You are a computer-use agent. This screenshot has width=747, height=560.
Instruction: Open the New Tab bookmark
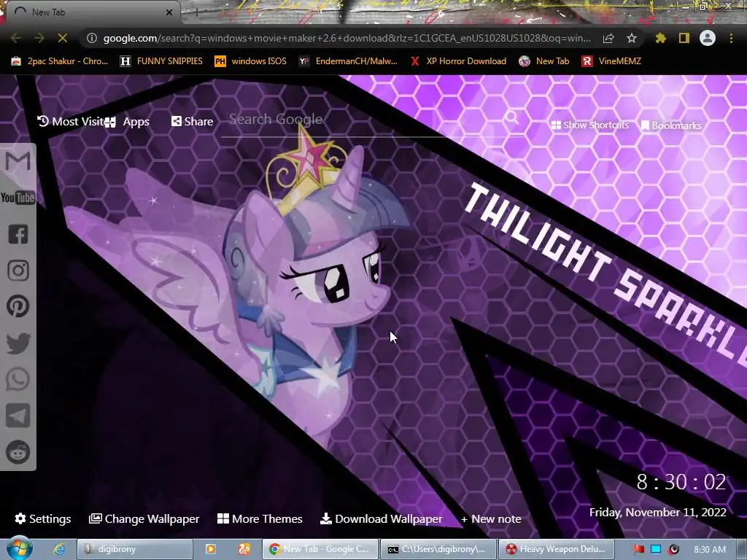[544, 61]
